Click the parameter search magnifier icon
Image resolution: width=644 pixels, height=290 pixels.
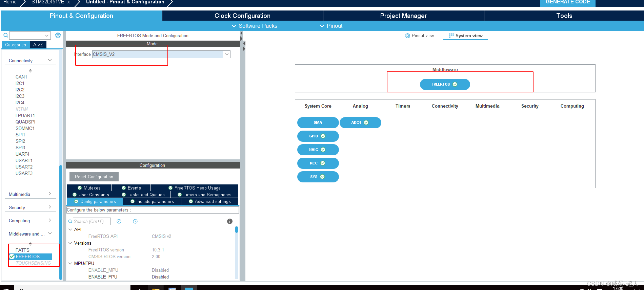click(x=70, y=221)
